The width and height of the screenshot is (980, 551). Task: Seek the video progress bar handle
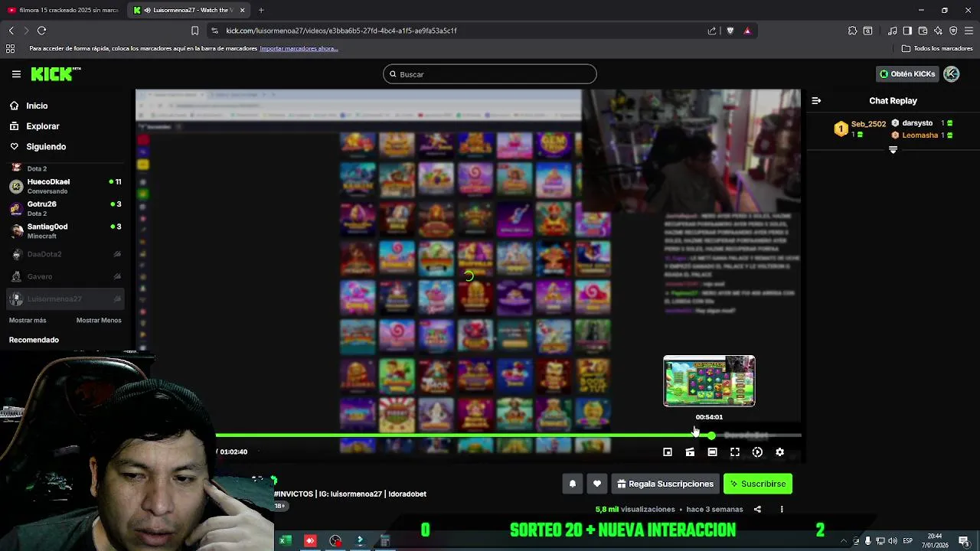pos(711,435)
